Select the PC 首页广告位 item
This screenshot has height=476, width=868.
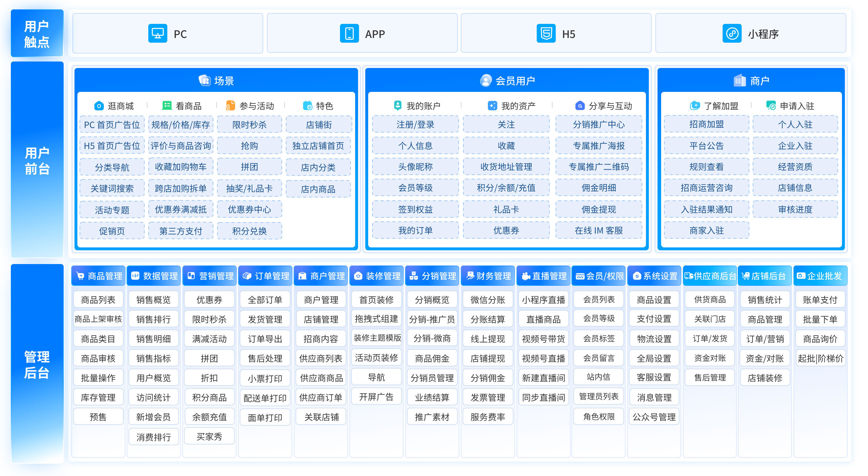pos(112,125)
